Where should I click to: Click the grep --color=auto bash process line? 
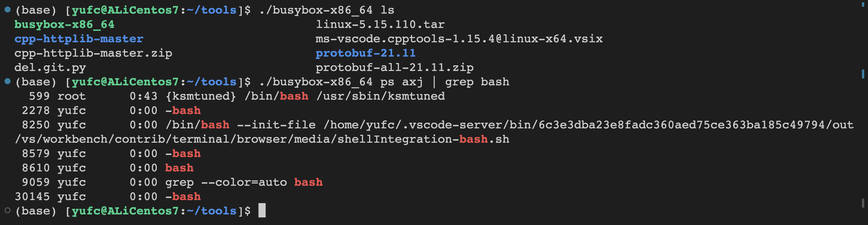(x=244, y=182)
